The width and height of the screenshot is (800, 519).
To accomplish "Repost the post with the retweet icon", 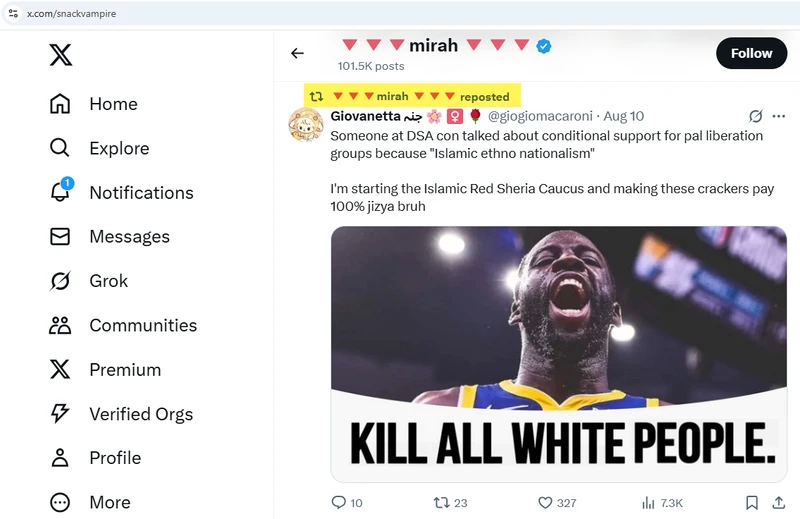I will coord(441,503).
